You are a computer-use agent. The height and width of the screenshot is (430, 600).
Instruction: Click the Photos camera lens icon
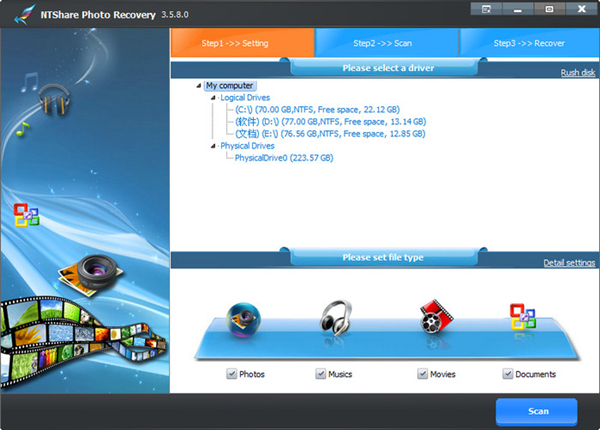[x=243, y=319]
